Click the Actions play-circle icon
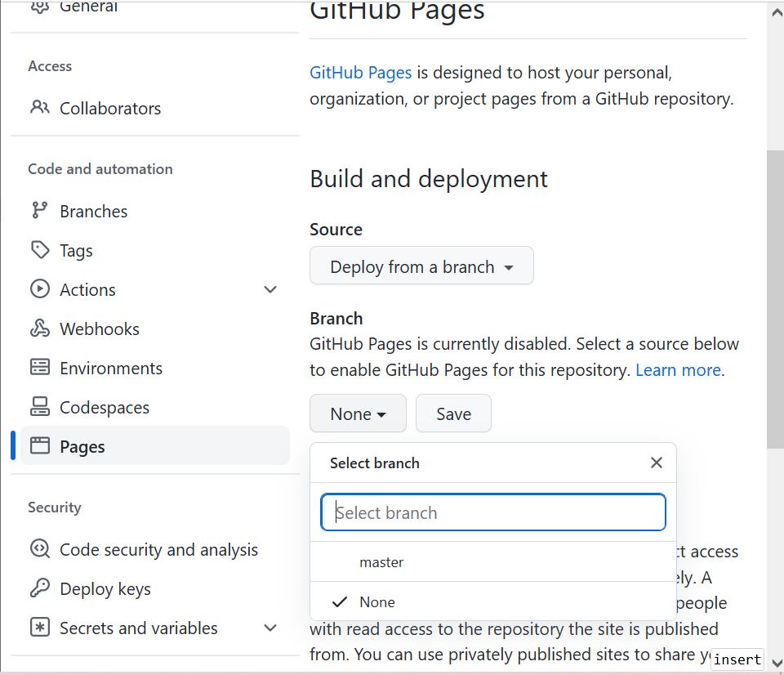Viewport: 784px width, 675px height. (x=40, y=289)
